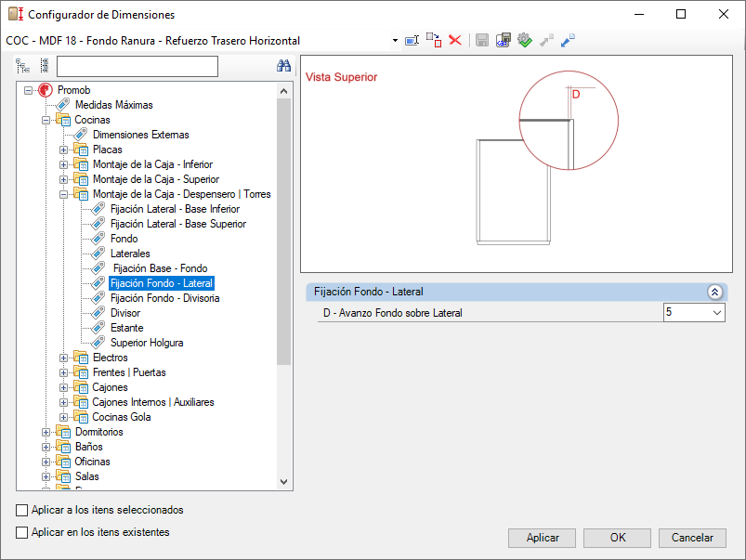The image size is (746, 560).
Task: Click the Promob root globe icon
Action: 46,90
